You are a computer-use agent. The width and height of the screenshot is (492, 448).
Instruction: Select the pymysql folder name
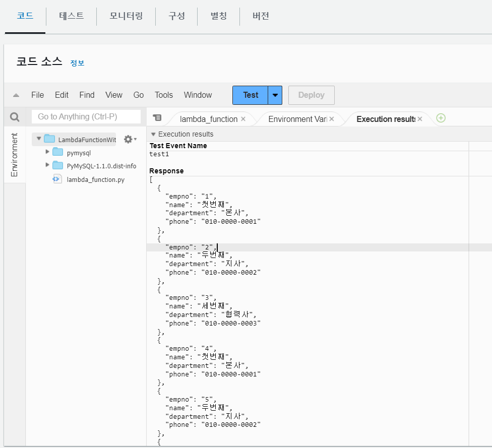point(79,153)
